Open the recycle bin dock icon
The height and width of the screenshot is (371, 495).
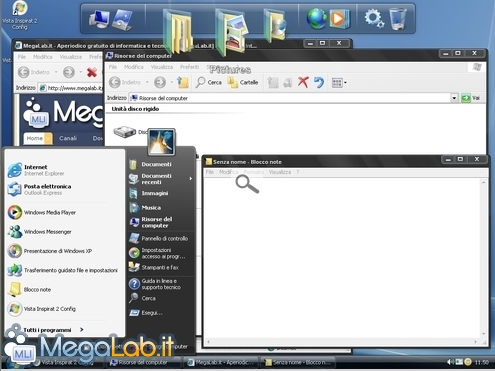click(398, 19)
